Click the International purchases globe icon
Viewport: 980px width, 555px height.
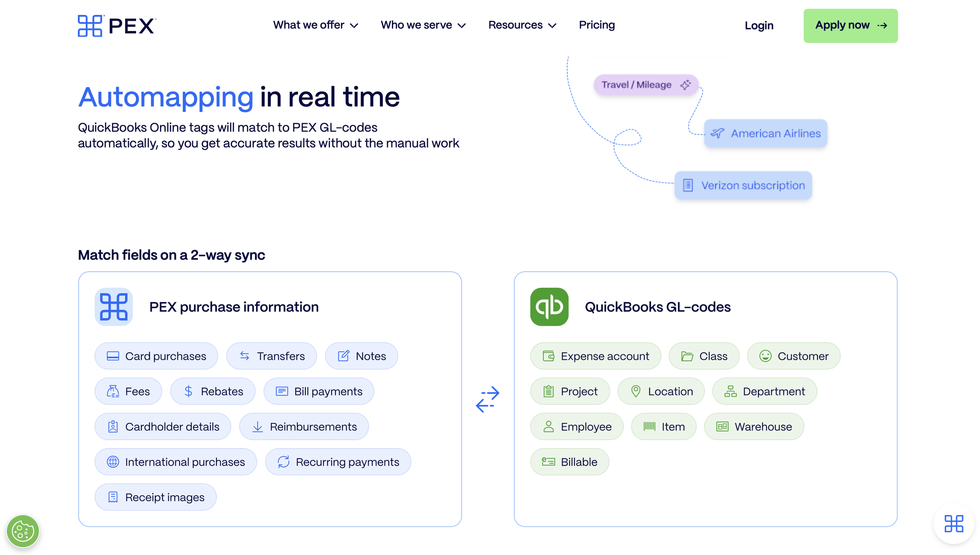click(x=113, y=462)
